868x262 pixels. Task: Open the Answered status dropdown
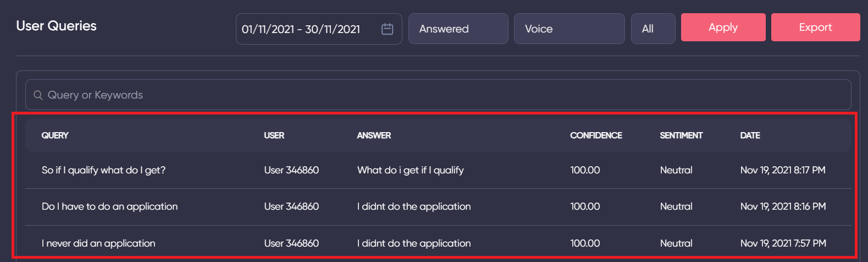coord(458,29)
